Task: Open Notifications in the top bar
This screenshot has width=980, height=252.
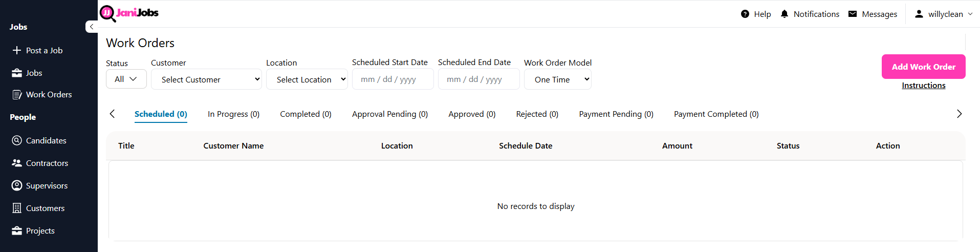Action: tap(810, 14)
